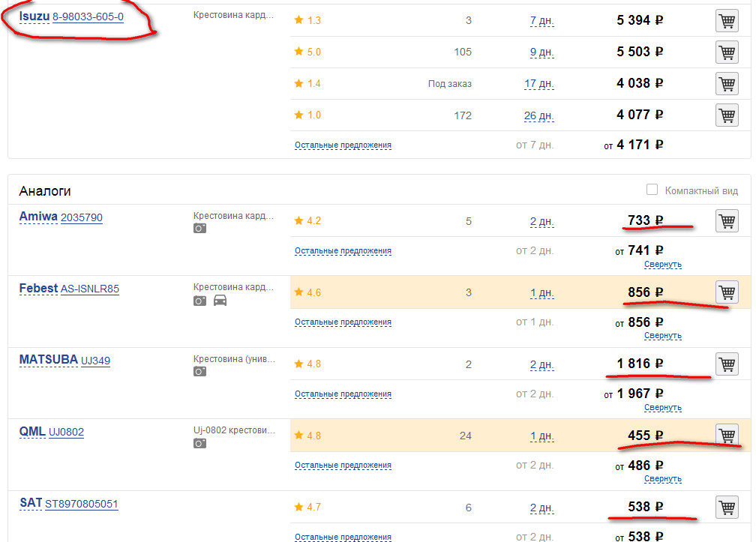Add the 4 038 ₽ Isuzu offer to cart
This screenshot has width=756, height=542.
point(727,83)
